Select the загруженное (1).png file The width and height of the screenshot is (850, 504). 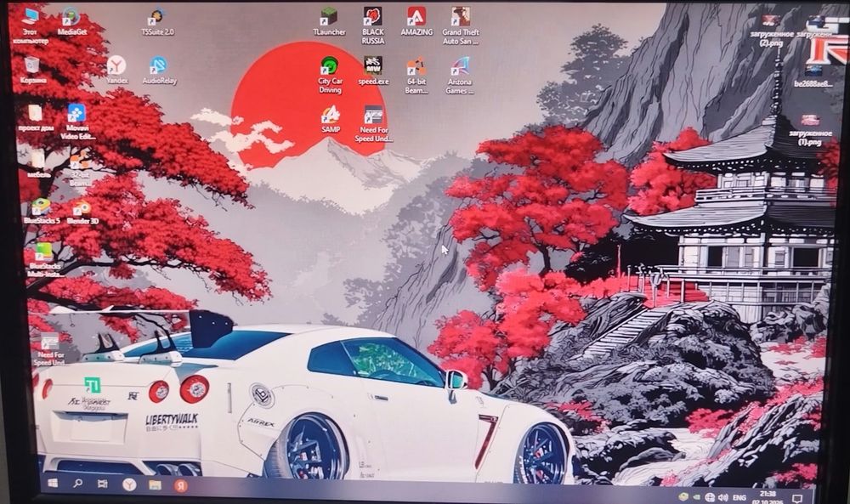pyautogui.click(x=810, y=130)
